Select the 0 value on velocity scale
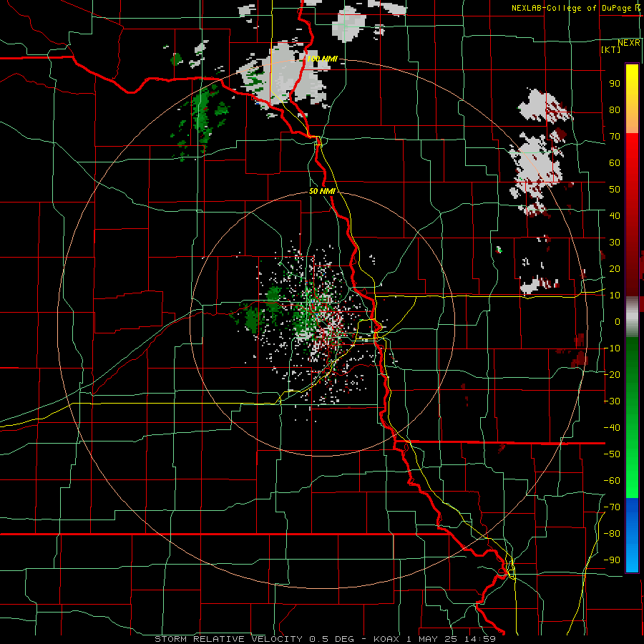 click(618, 322)
